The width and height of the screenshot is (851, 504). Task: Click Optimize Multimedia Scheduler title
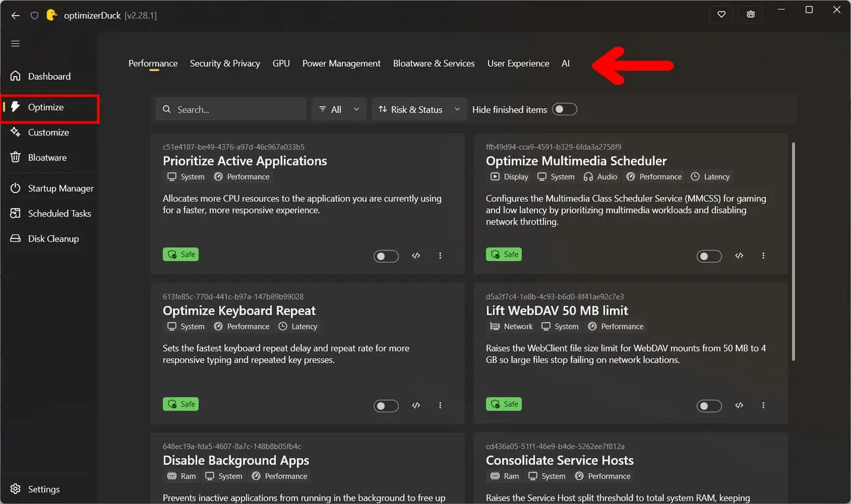tap(576, 161)
